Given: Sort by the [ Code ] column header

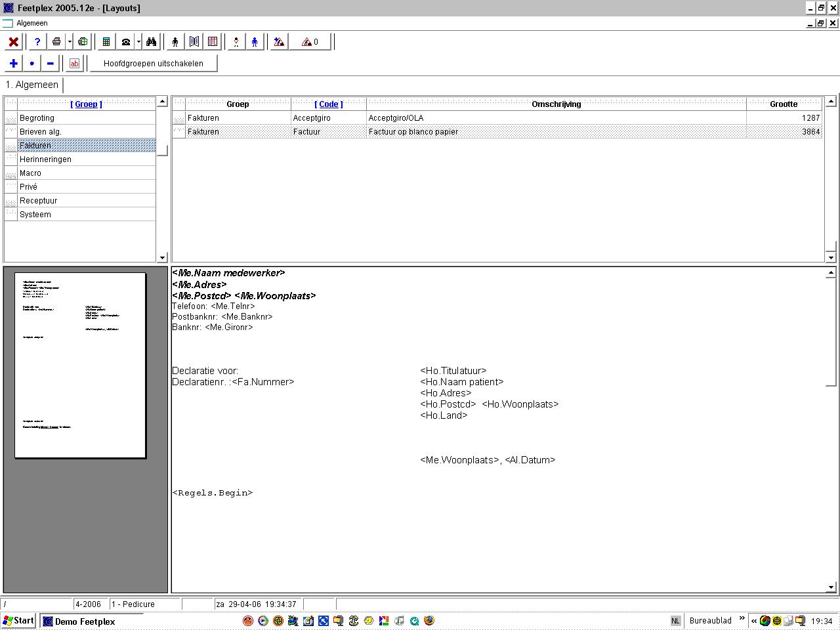Looking at the screenshot, I should tap(328, 104).
